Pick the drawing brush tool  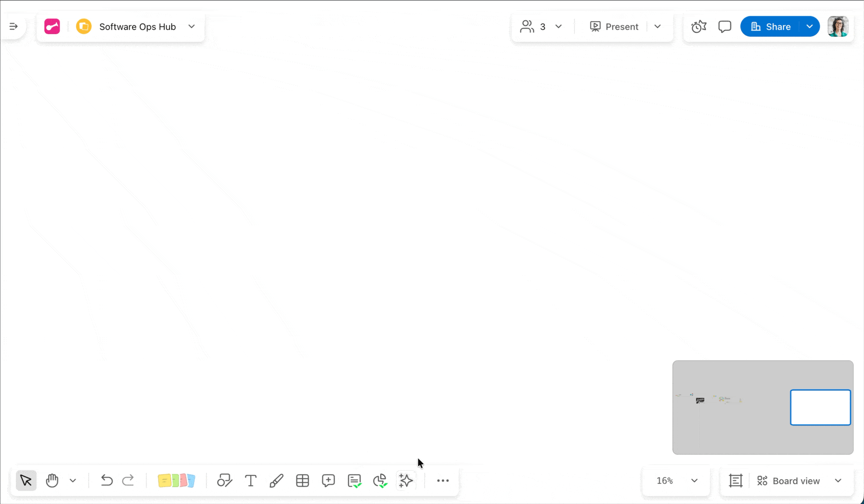tap(276, 480)
